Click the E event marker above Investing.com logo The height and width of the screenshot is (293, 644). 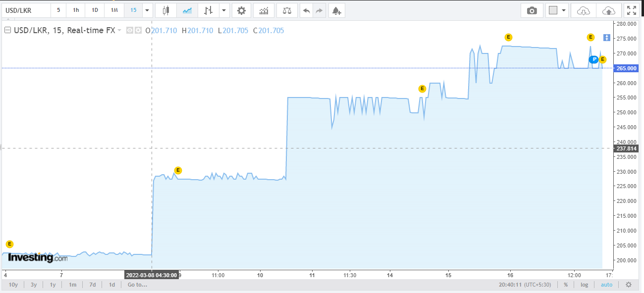coord(9,244)
